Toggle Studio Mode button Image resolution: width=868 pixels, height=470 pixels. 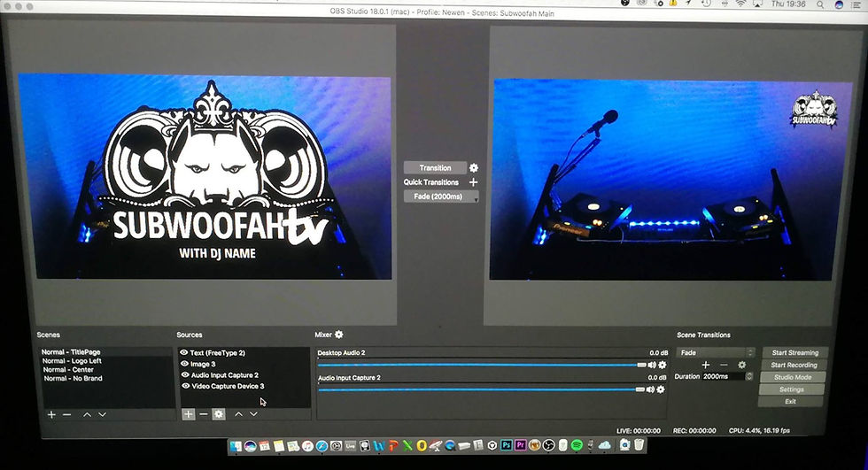point(793,377)
